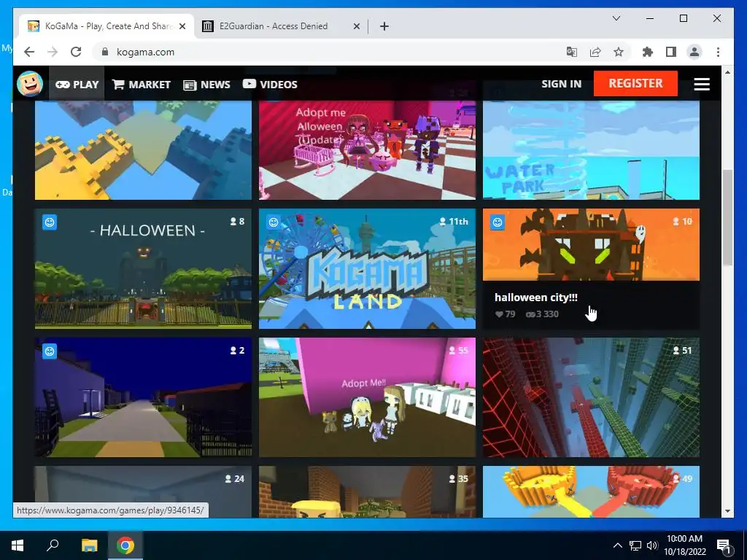The image size is (747, 560).
Task: Click Chrome icon in taskbar
Action: pos(125,545)
